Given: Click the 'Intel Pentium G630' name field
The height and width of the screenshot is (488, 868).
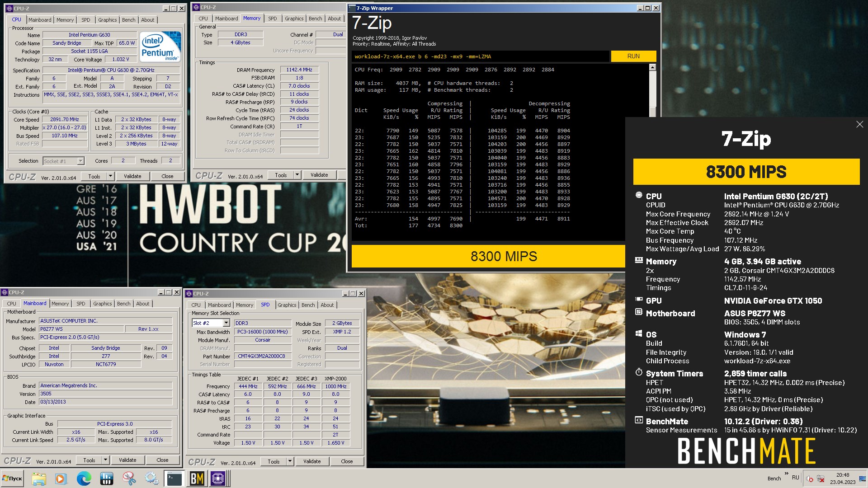Looking at the screenshot, I should click(90, 35).
